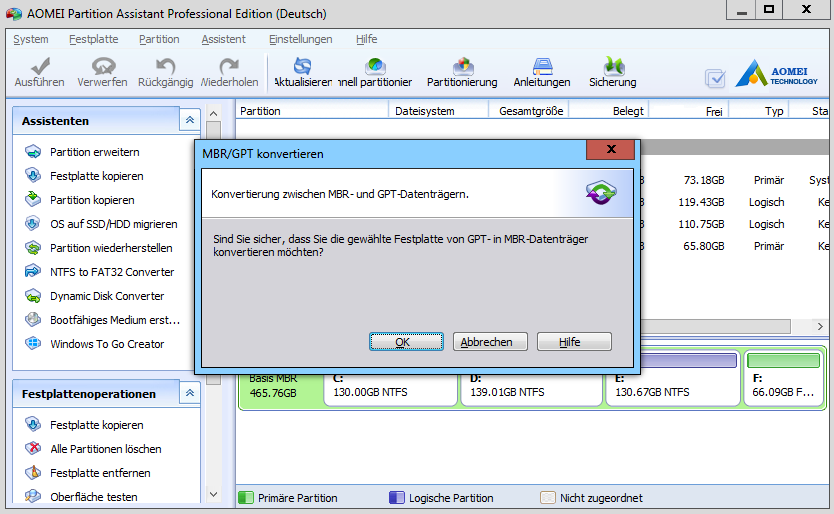Click the Windows To Go Creator icon
The width and height of the screenshot is (834, 514).
33,344
